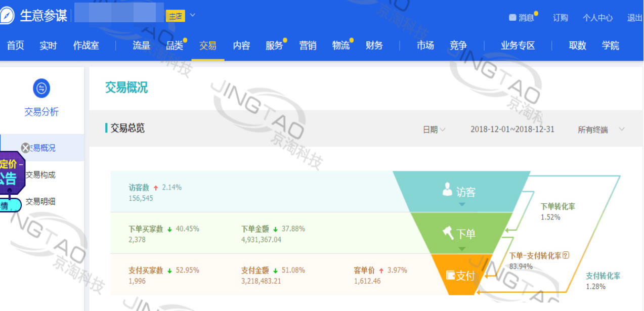The height and width of the screenshot is (311, 644).
Task: Open the 日期 dropdown
Action: tap(434, 129)
